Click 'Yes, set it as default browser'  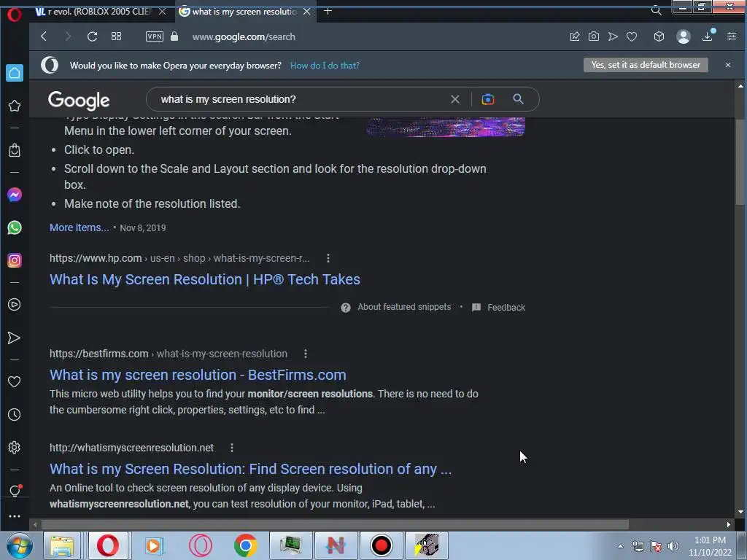[x=646, y=65]
